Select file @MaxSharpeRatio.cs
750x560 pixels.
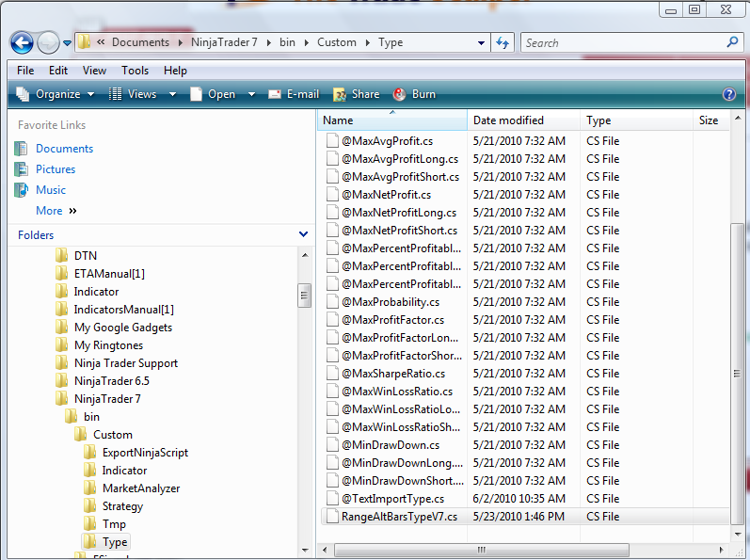tap(393, 374)
